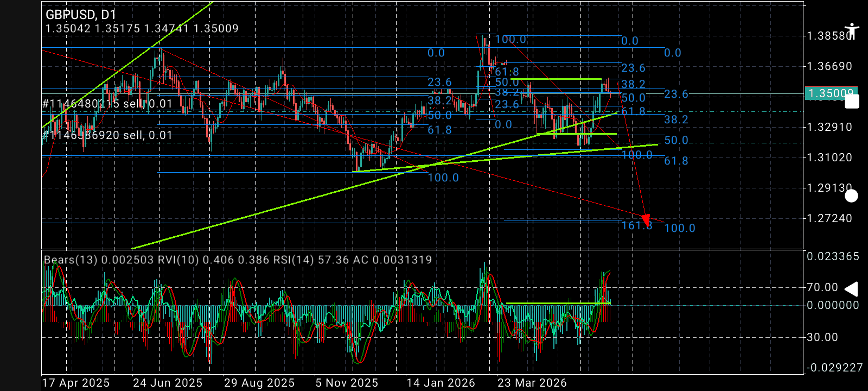This screenshot has width=868, height=391.
Task: Tap the 5 Nov 2025 date label
Action: tap(347, 383)
